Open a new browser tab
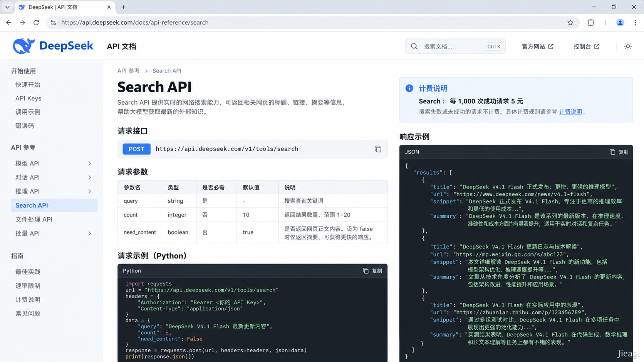The width and height of the screenshot is (644, 362). click(x=123, y=7)
